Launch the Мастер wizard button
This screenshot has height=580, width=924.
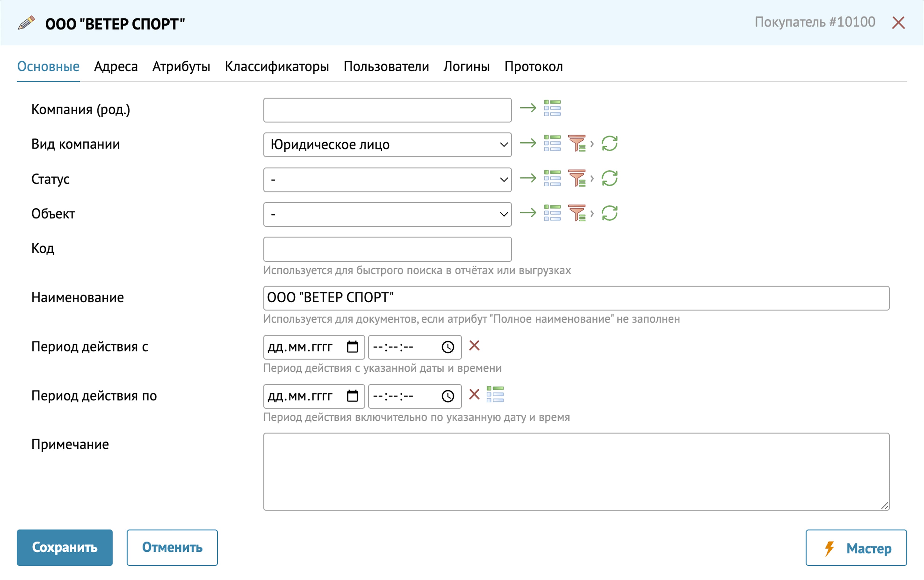click(856, 548)
